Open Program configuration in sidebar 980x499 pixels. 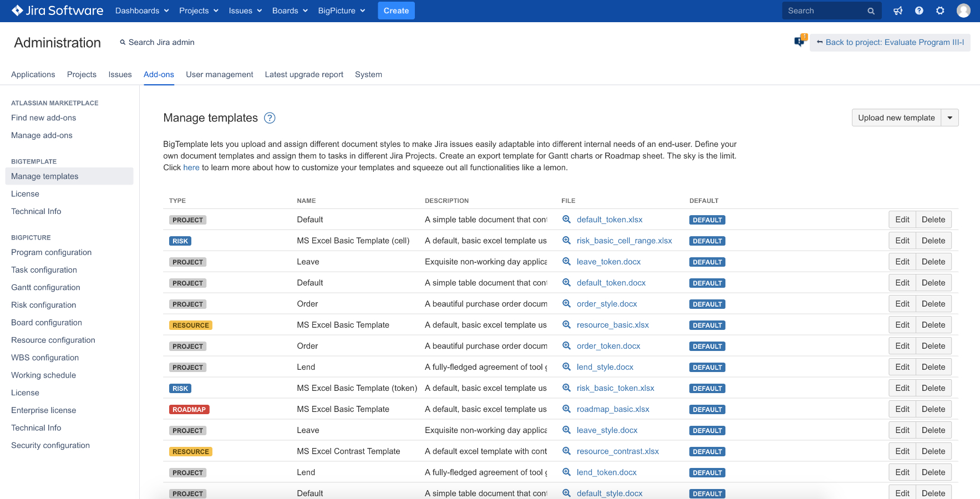(x=51, y=252)
